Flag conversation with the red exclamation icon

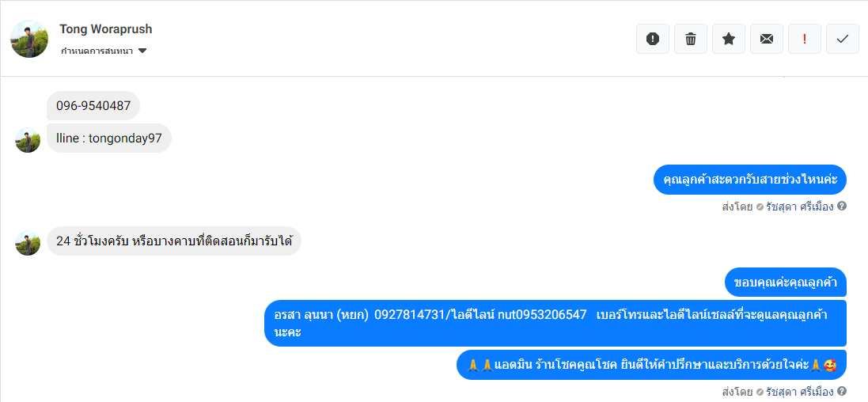click(805, 39)
